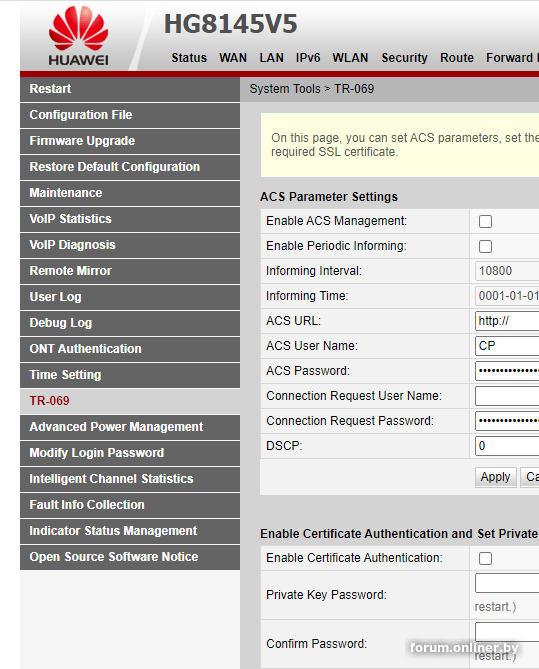View the Debug Log

[x=130, y=323]
